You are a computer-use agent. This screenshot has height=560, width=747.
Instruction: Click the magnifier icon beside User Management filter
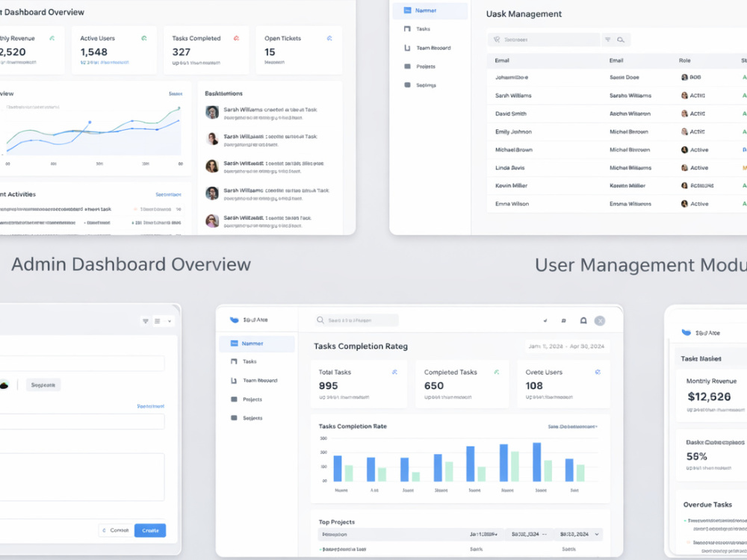click(x=621, y=40)
